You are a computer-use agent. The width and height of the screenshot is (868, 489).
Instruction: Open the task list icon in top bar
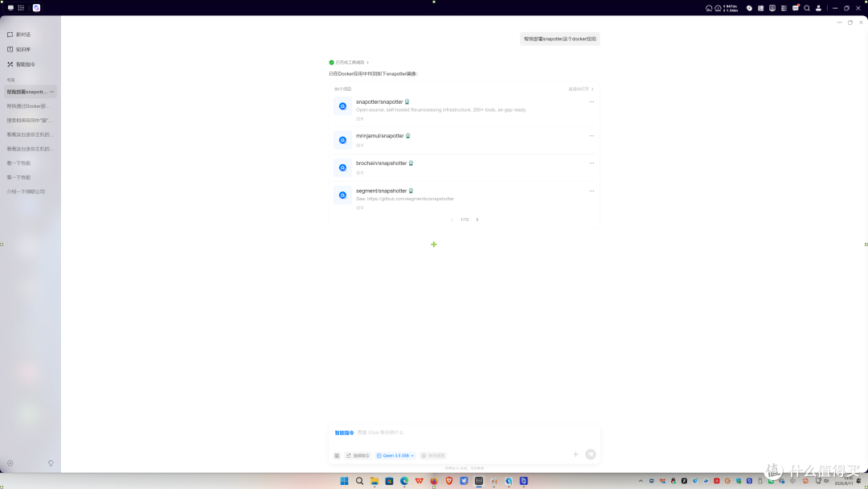pyautogui.click(x=784, y=8)
